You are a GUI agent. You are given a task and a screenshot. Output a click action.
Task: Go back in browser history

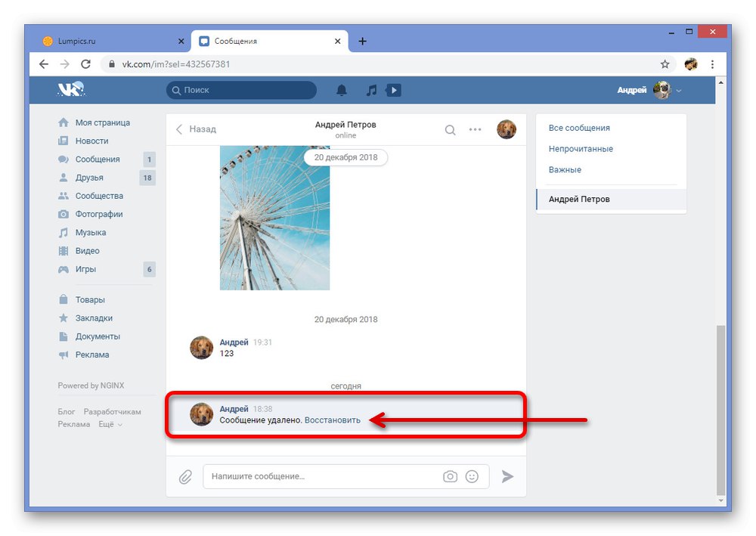tap(44, 64)
